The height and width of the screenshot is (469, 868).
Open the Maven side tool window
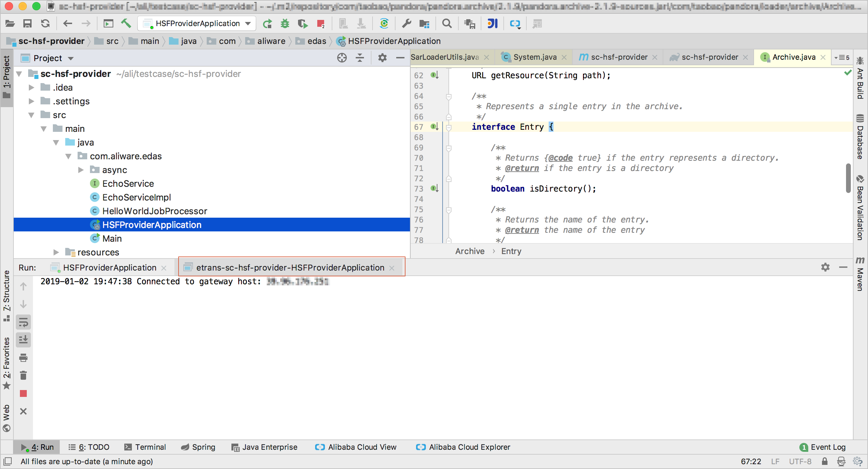pos(860,274)
